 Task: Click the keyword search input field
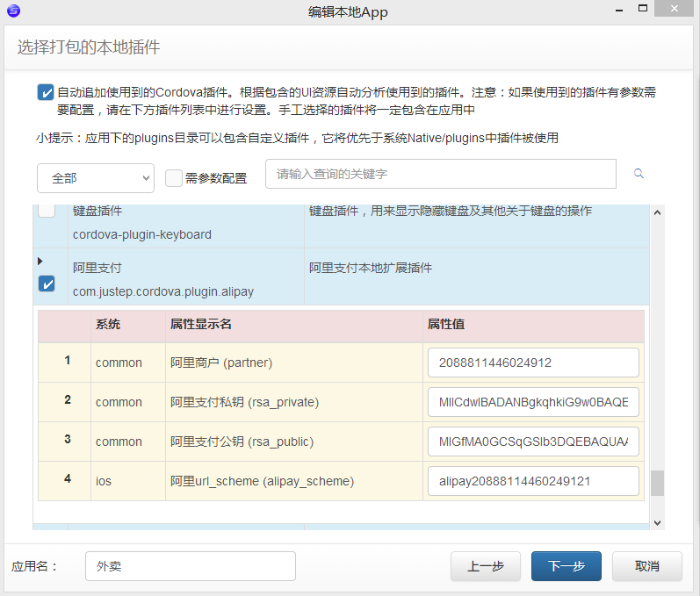point(441,174)
